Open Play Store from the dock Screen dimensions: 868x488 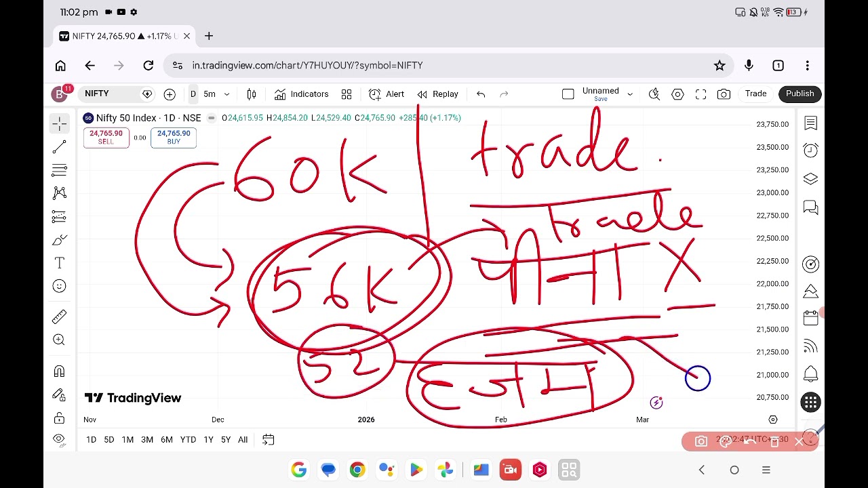coord(416,470)
